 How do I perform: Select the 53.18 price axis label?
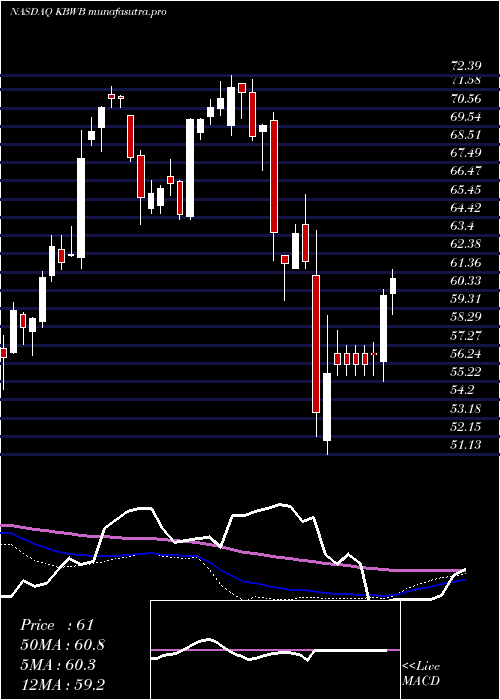click(x=466, y=408)
